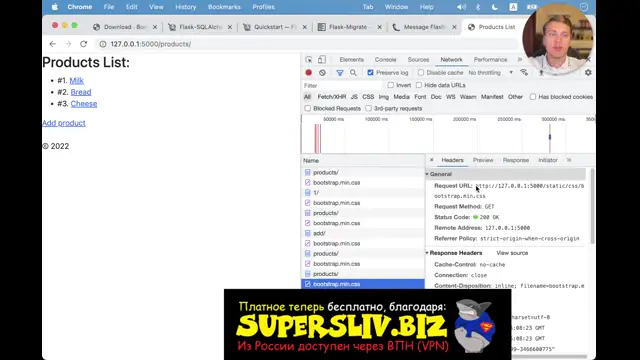
Task: Open Chrome Bookmarks menu
Action: pyautogui.click(x=224, y=7)
